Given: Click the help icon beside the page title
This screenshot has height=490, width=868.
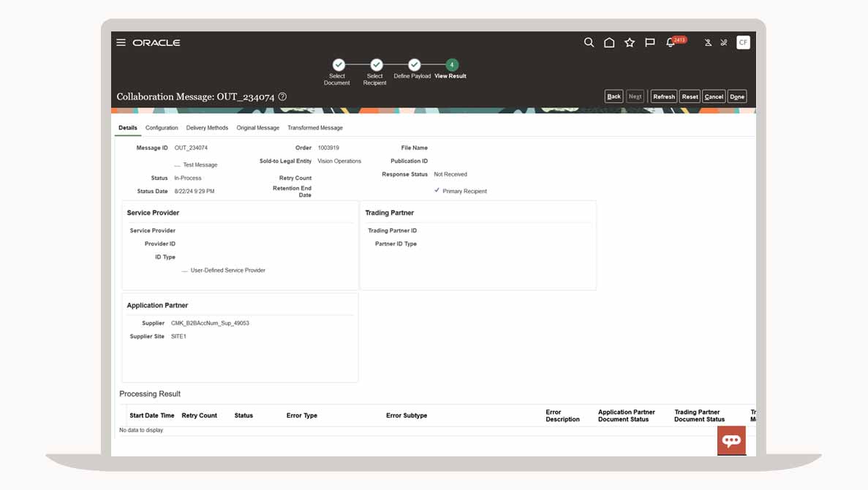Looking at the screenshot, I should click(282, 97).
